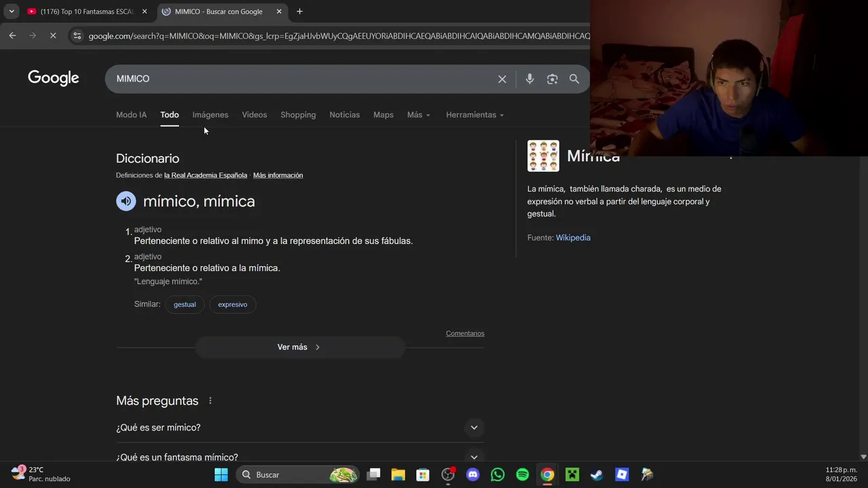This screenshot has height=488, width=868.
Task: Open Google Lens image search icon
Action: (552, 79)
